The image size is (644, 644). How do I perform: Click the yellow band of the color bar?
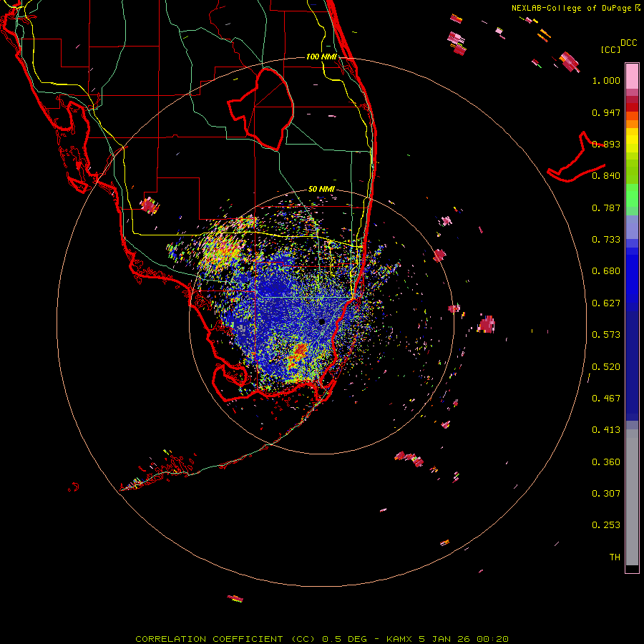[x=632, y=140]
